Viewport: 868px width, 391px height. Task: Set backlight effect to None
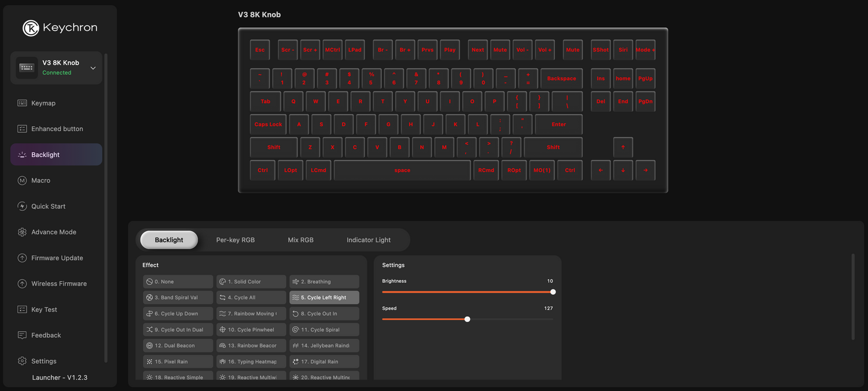pos(178,282)
